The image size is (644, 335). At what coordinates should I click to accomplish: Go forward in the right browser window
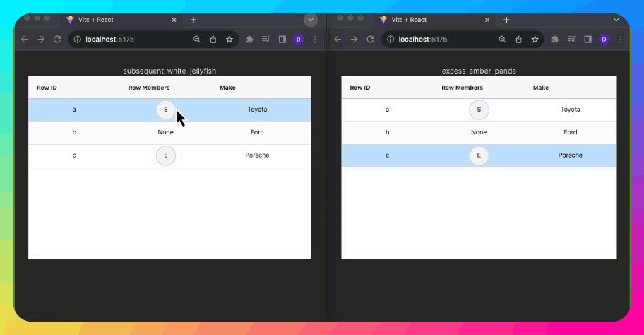tap(354, 40)
